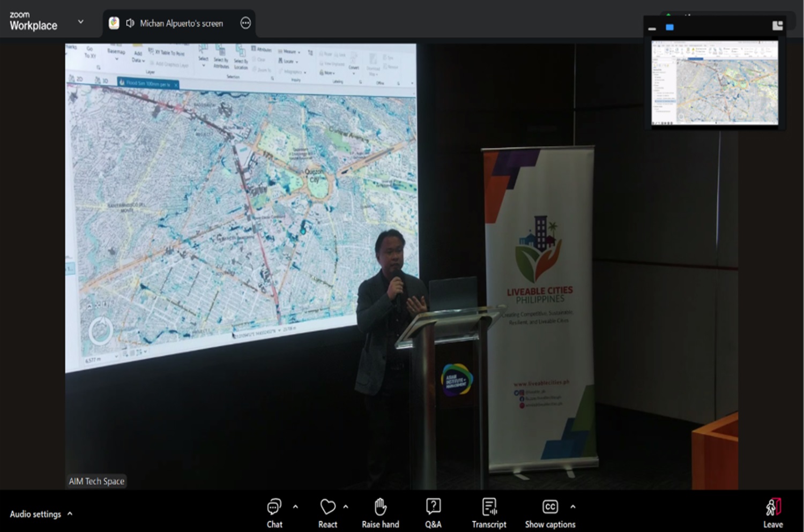Expand the Chat options caret
This screenshot has height=532, width=804.
coord(295,506)
